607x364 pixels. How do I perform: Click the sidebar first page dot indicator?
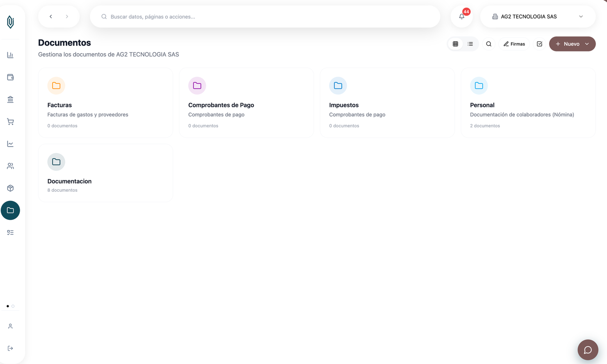click(x=8, y=306)
